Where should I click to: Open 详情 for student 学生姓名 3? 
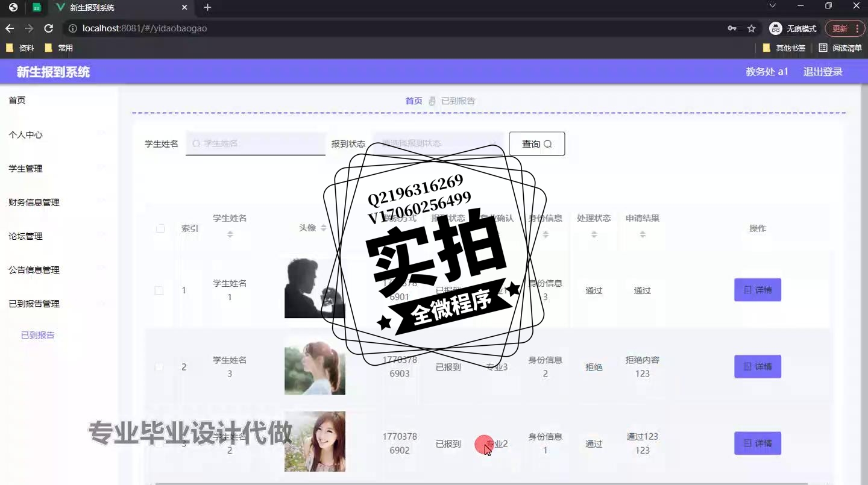[x=758, y=366]
